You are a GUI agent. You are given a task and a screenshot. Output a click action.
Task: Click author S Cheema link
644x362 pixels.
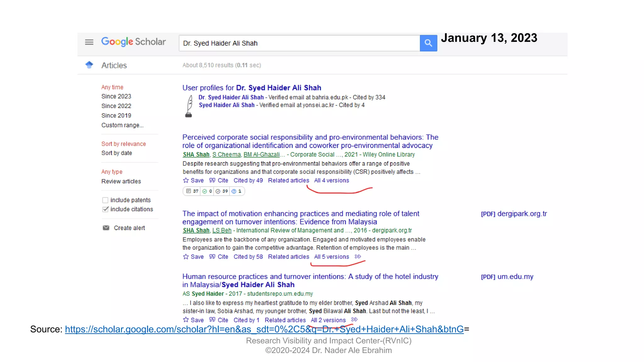[x=226, y=155]
